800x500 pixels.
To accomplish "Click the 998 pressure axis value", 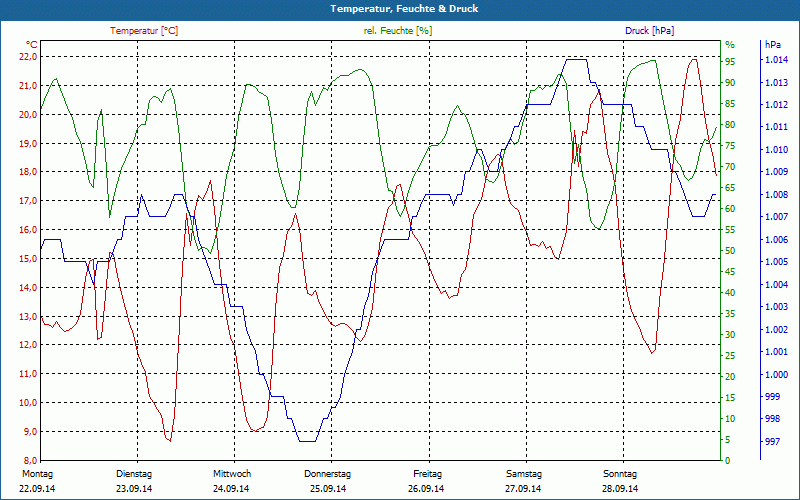I will 773,419.
